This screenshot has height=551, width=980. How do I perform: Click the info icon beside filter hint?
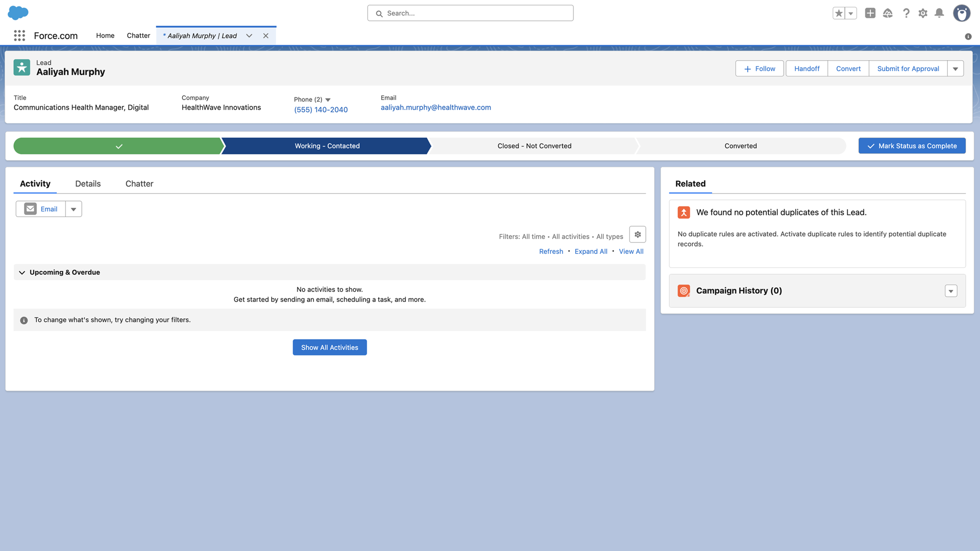(x=24, y=320)
